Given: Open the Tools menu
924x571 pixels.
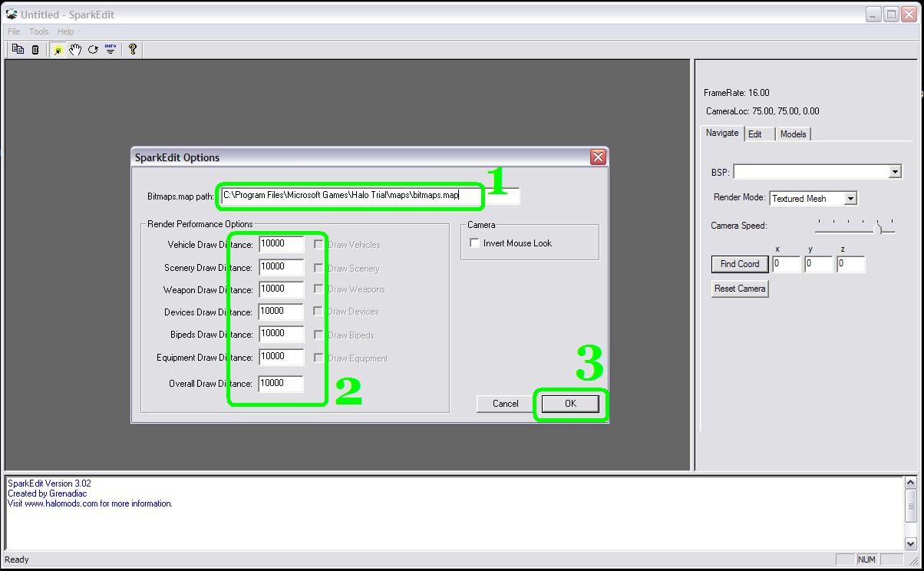Looking at the screenshot, I should 38,31.
